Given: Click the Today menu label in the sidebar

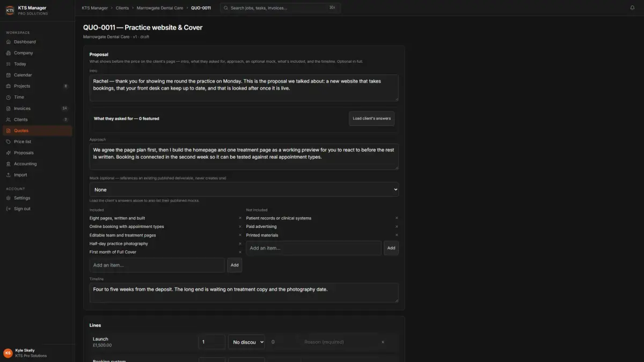Looking at the screenshot, I should (x=20, y=64).
